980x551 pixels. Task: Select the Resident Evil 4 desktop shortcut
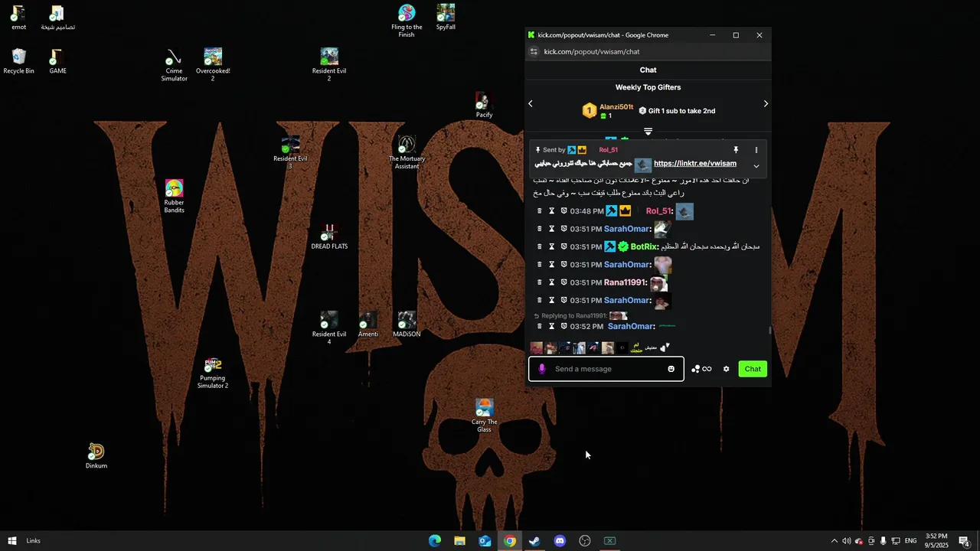point(329,328)
